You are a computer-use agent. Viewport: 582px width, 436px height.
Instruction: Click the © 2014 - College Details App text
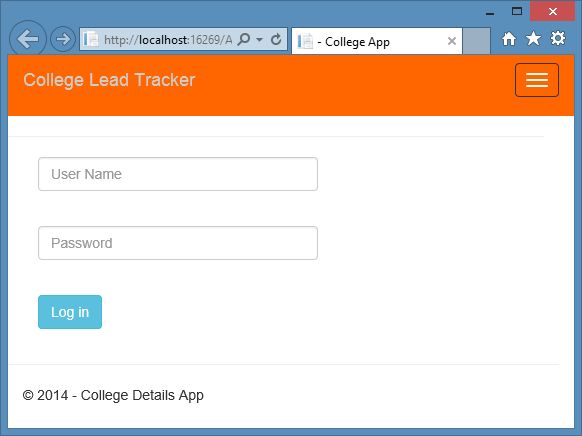[x=113, y=396]
